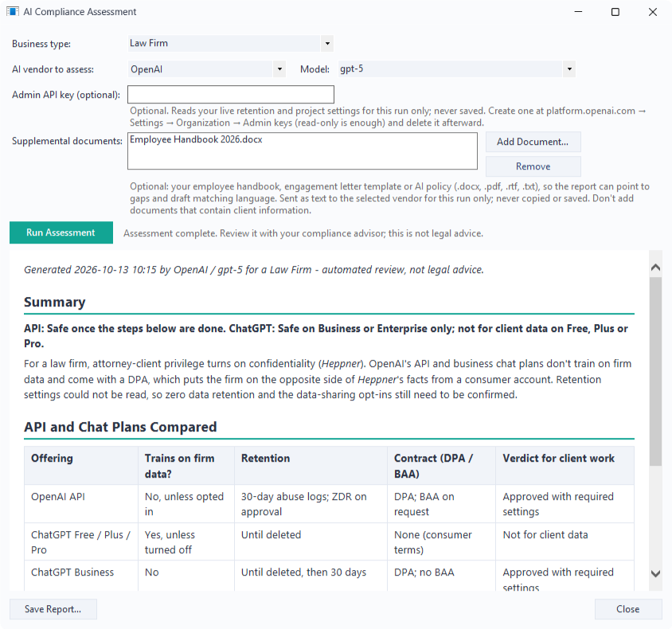Click the Close button at bottom right
Screen dimensions: 672x629
click(x=628, y=609)
